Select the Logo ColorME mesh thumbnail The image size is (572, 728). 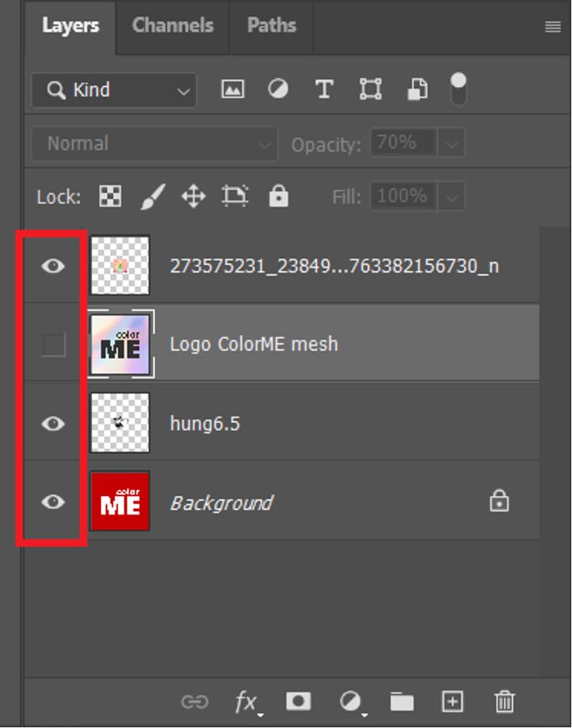tap(121, 345)
